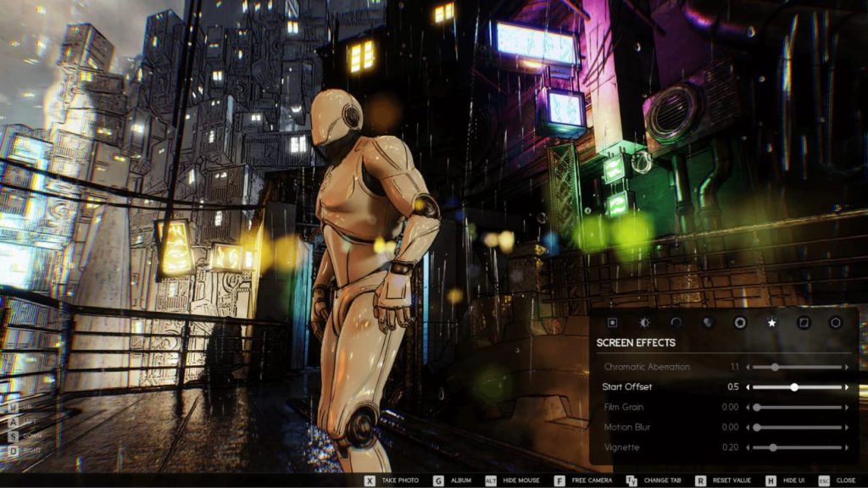Decrease Start Offset with left arrow

point(748,387)
